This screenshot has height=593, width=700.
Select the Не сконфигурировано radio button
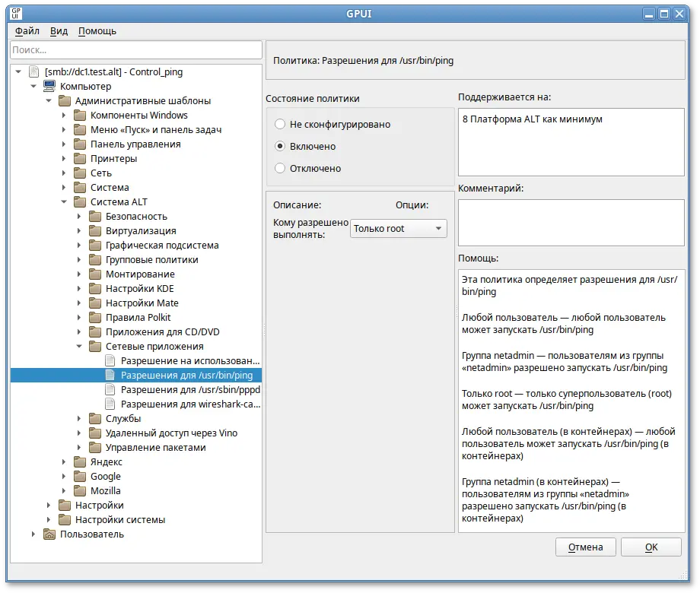coord(280,124)
